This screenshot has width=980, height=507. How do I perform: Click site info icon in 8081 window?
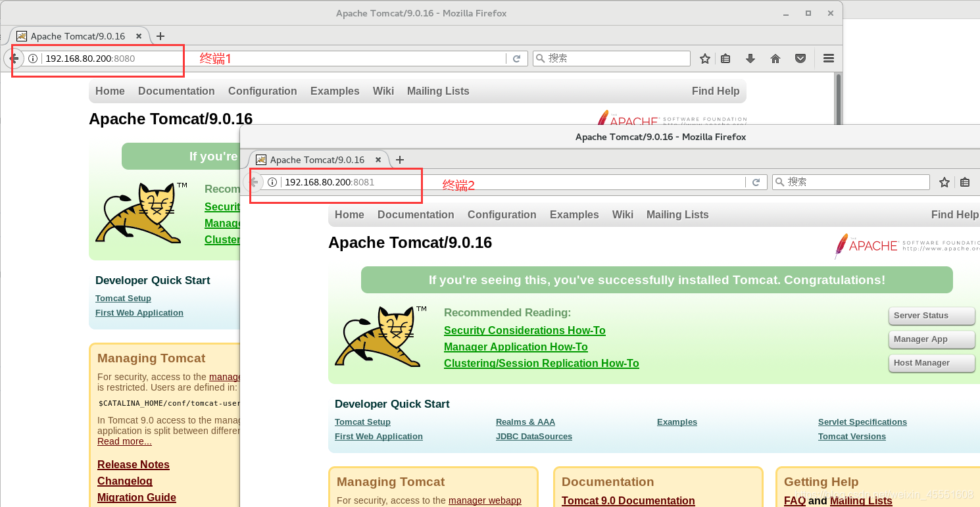pos(272,182)
